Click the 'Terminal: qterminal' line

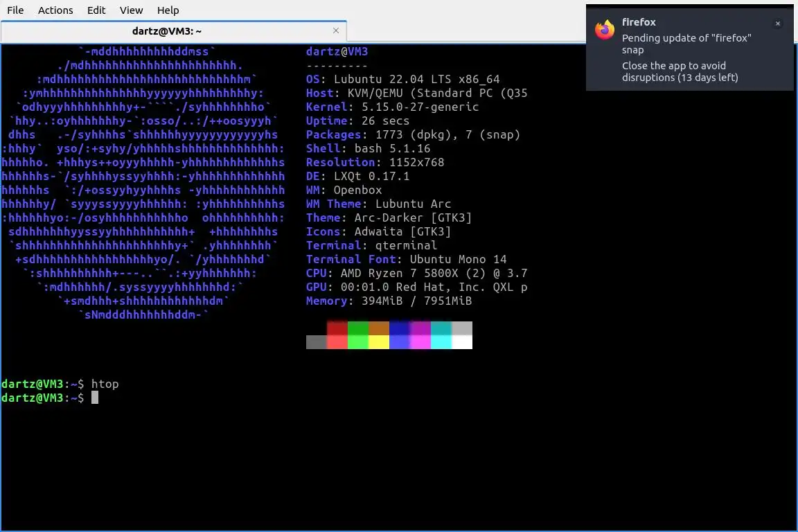371,245
